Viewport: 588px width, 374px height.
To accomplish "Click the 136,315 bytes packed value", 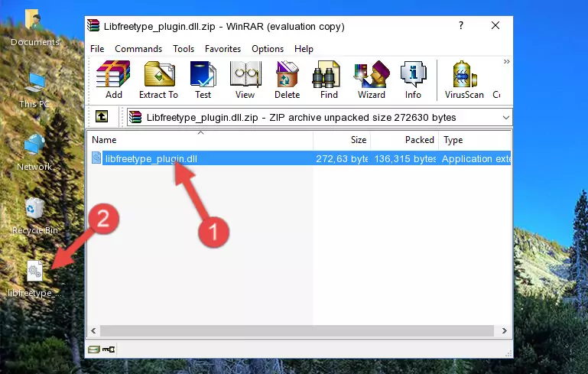I will tap(405, 158).
